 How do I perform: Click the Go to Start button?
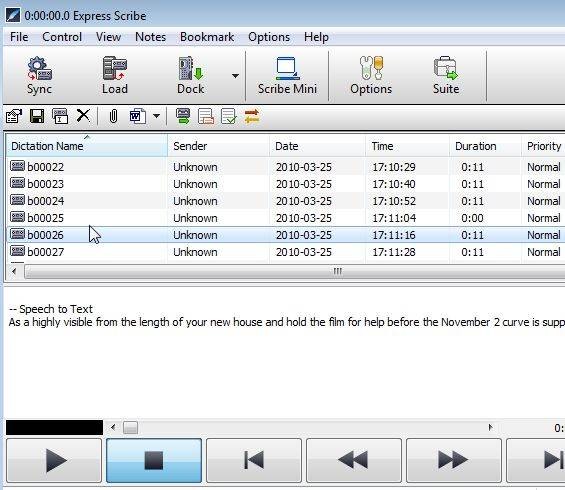pyautogui.click(x=254, y=460)
